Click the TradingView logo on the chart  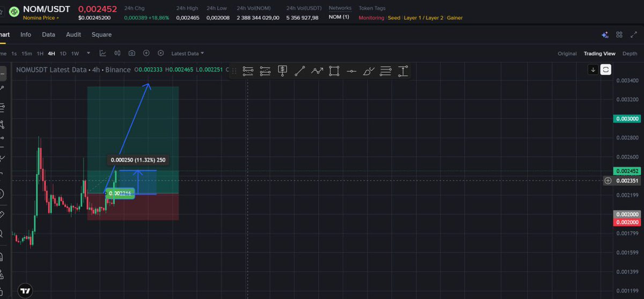pos(25,291)
